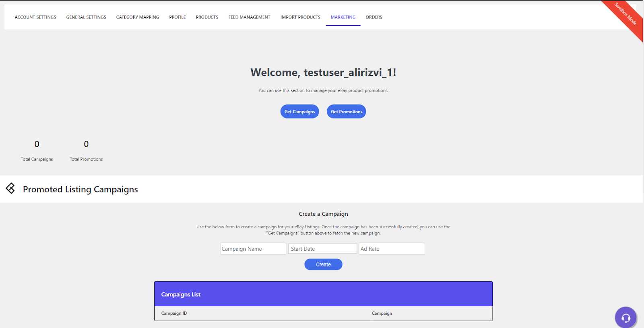Click the Get Promotions button
644x328 pixels.
(347, 112)
